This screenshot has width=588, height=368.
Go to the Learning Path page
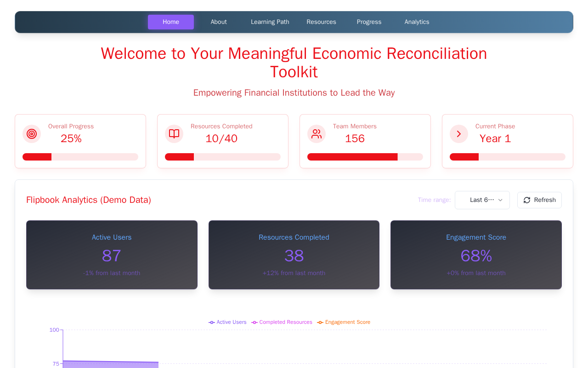coord(270,22)
